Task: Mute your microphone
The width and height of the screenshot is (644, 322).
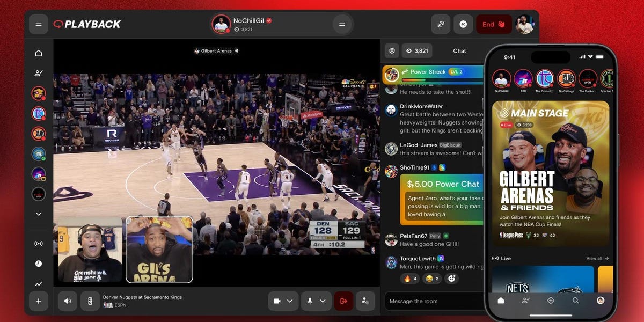Action: point(310,301)
